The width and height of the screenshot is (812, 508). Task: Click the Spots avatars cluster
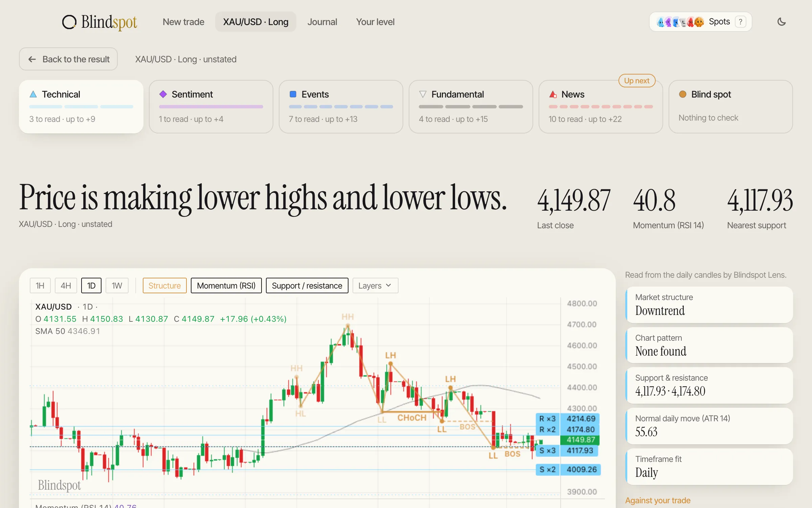pyautogui.click(x=680, y=22)
